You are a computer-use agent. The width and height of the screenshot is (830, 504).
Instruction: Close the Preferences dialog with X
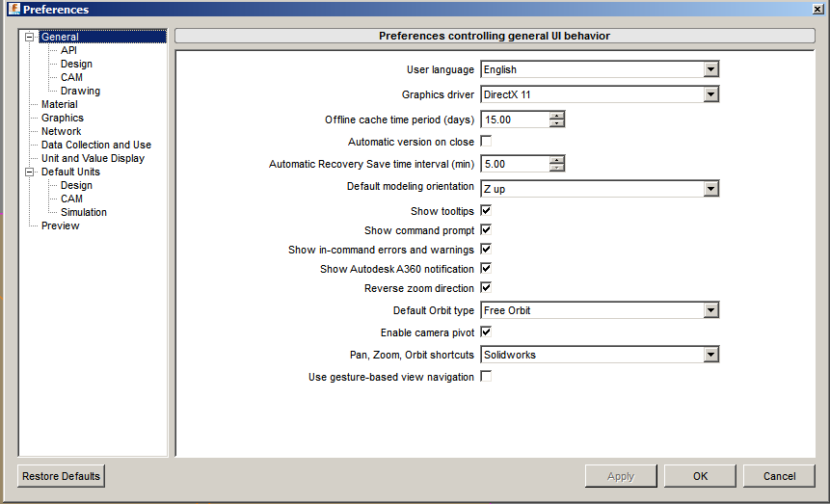click(817, 9)
